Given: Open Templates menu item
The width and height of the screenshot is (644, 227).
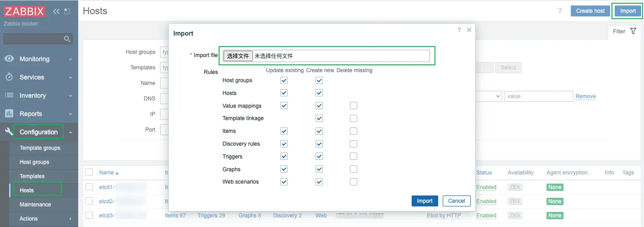Looking at the screenshot, I should tap(32, 176).
